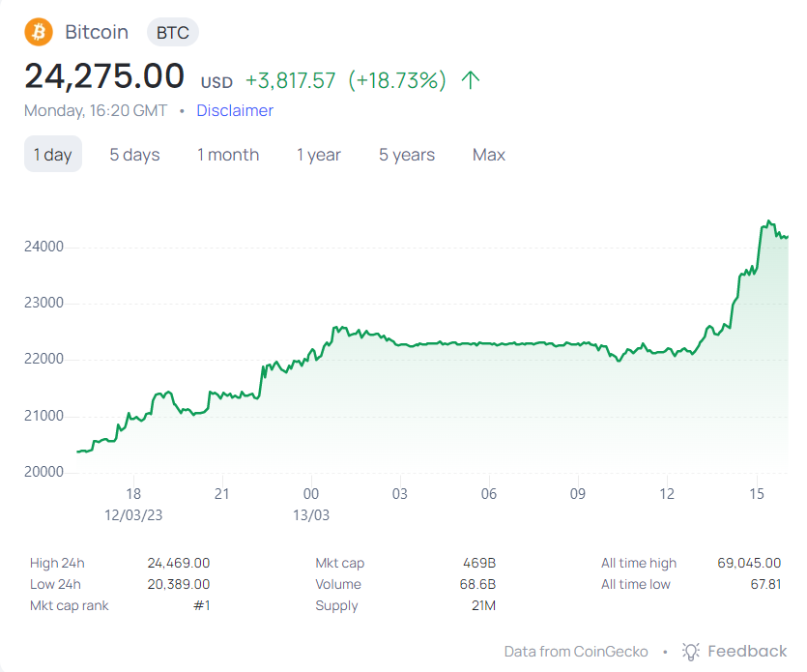Select the Max time range
Viewport: 807px width, 672px height.
(x=489, y=155)
